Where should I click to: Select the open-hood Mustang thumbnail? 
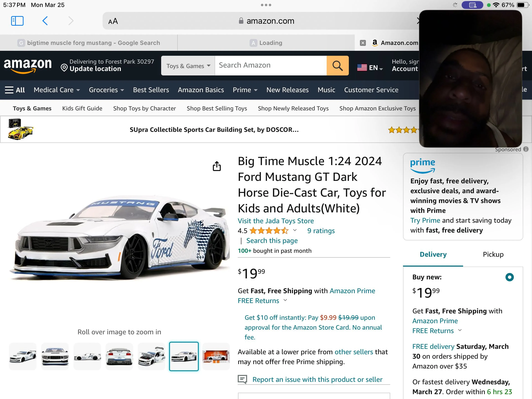[x=152, y=356]
